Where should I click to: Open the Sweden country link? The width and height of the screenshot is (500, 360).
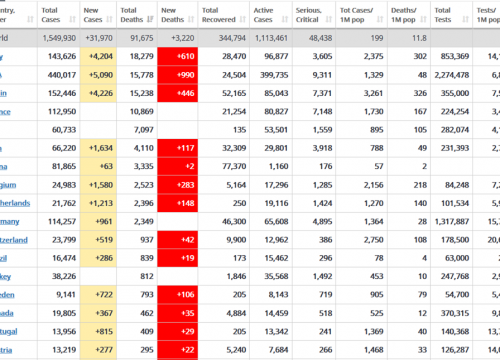[x=7, y=295]
